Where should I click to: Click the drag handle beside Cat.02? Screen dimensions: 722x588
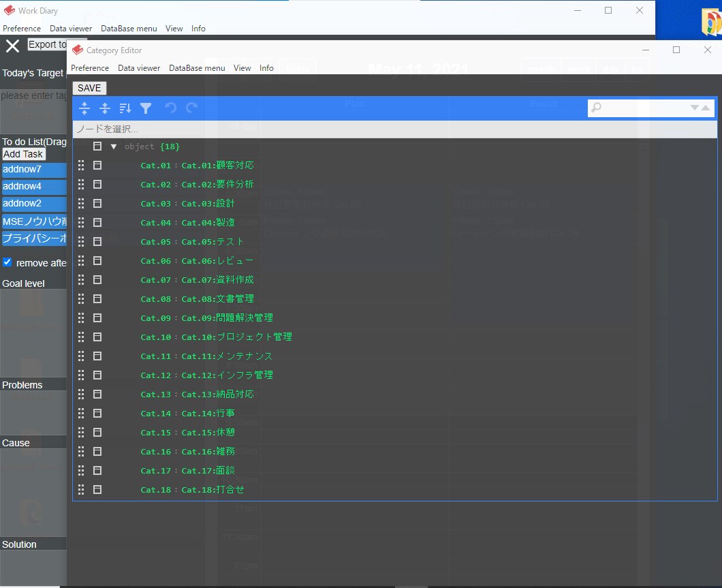coord(81,185)
